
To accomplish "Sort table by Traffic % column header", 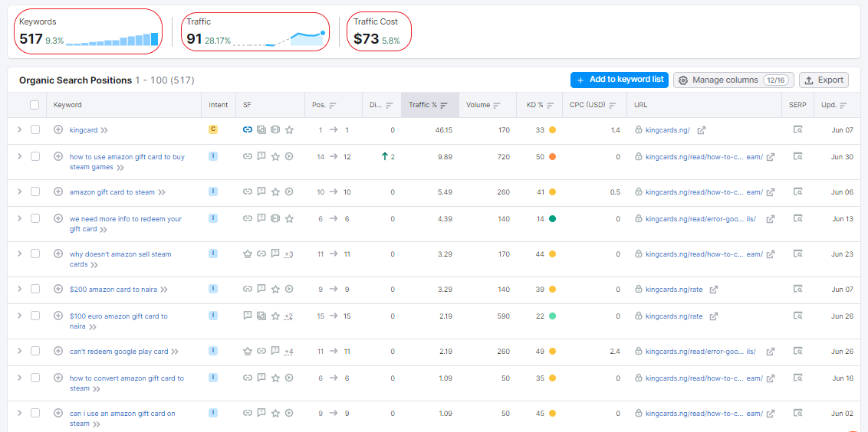I will point(423,105).
